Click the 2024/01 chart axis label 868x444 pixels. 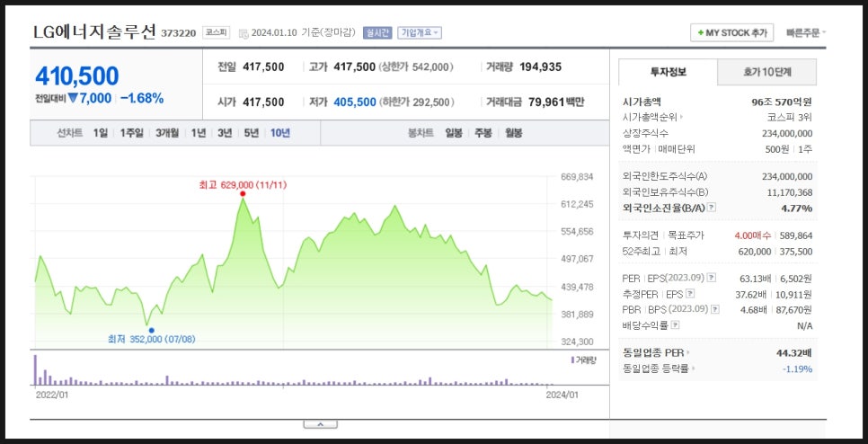[x=562, y=395]
